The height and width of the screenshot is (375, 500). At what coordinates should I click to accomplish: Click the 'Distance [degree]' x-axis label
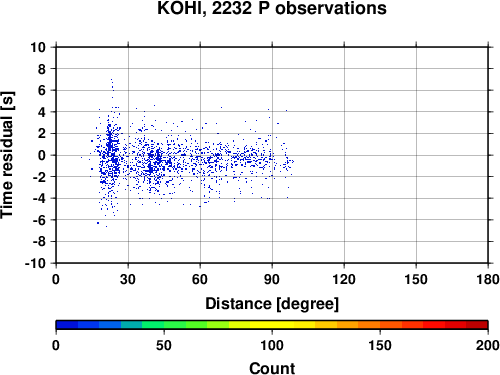click(x=272, y=304)
